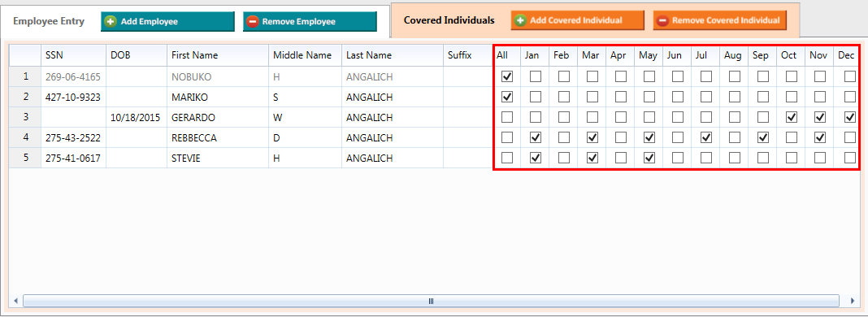Uncheck All for NOBUKO row

click(506, 76)
